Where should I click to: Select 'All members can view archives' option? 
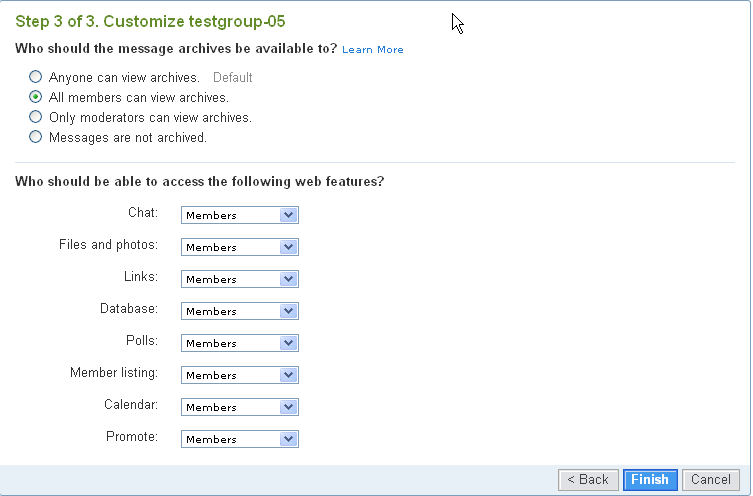pos(36,97)
